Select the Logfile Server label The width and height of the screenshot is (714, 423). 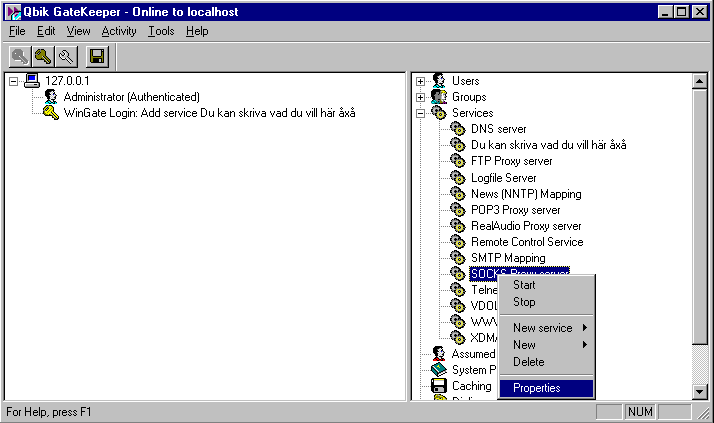[504, 178]
